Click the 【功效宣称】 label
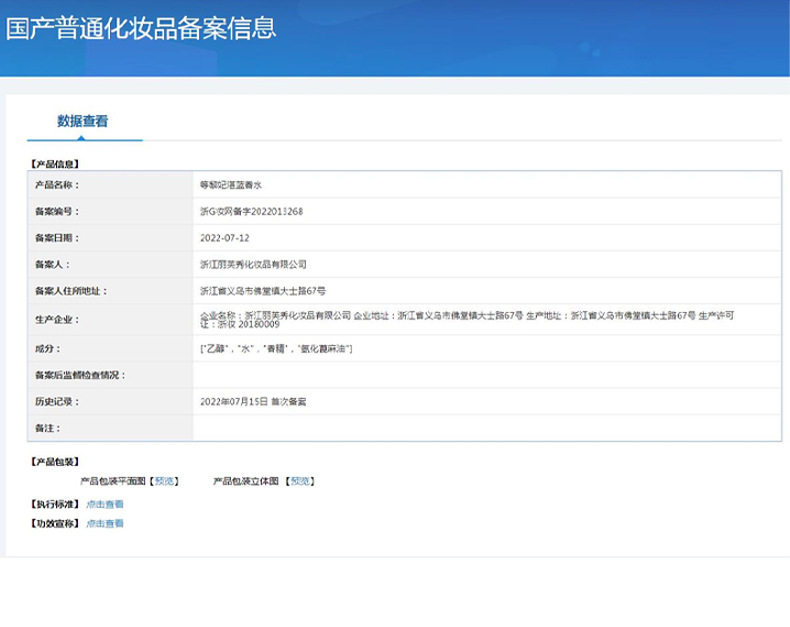790x627 pixels. [54, 523]
